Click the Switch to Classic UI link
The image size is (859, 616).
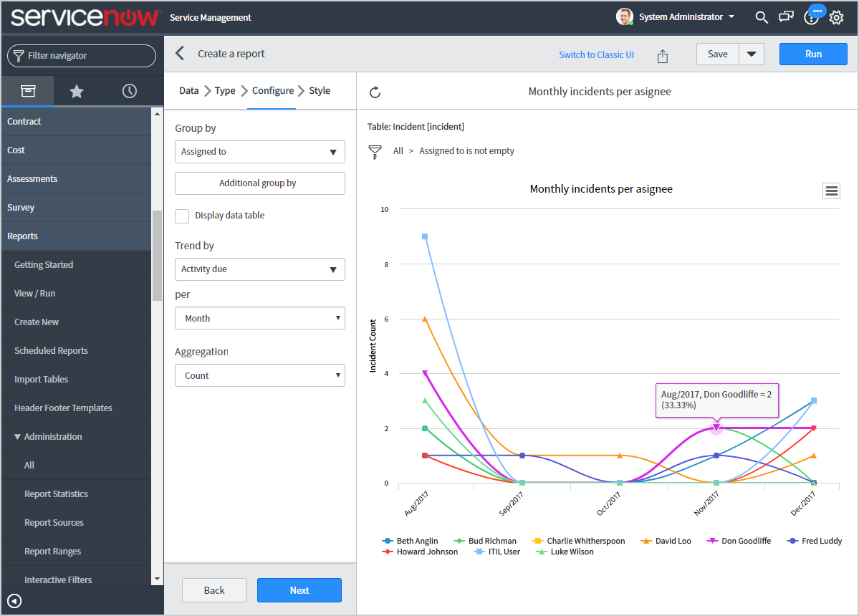tap(596, 54)
